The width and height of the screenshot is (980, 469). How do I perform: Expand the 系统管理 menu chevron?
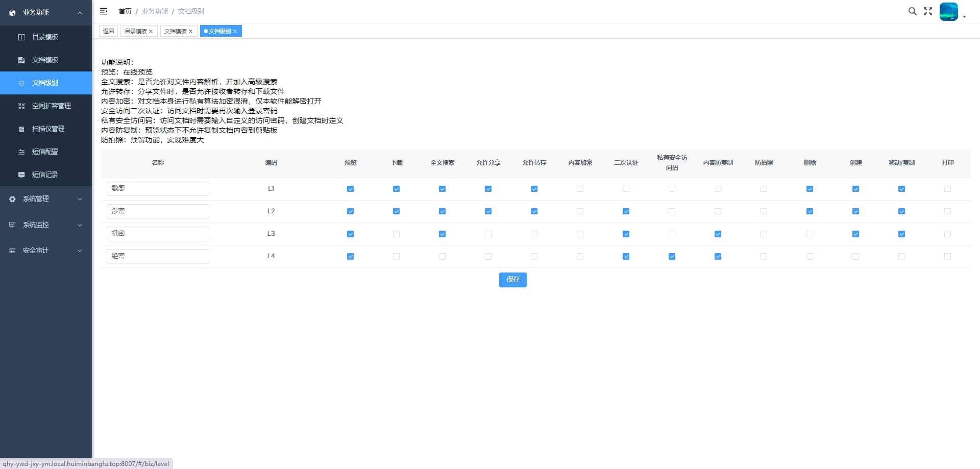click(x=80, y=199)
